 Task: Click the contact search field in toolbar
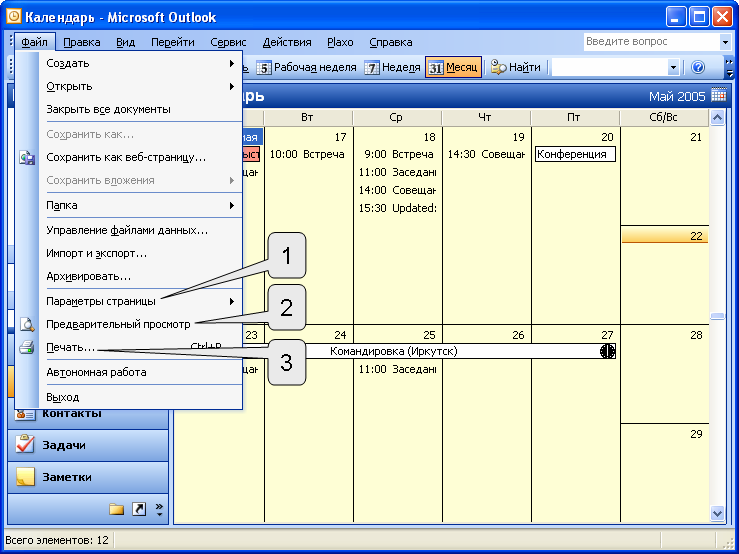click(x=609, y=68)
